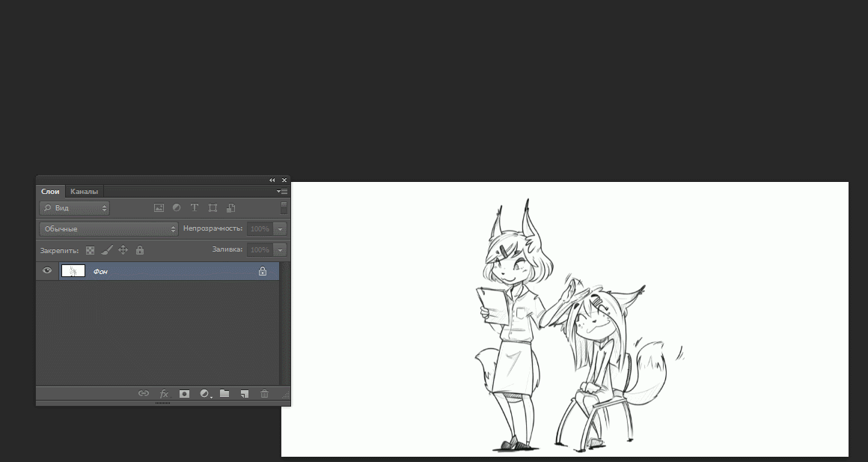Select the Фон layer thumbnail

73,271
